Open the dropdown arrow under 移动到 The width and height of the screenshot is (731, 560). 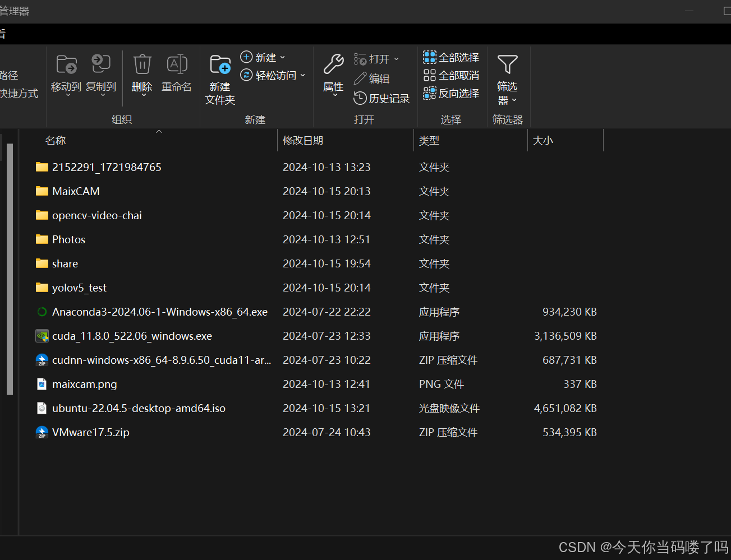[68, 95]
